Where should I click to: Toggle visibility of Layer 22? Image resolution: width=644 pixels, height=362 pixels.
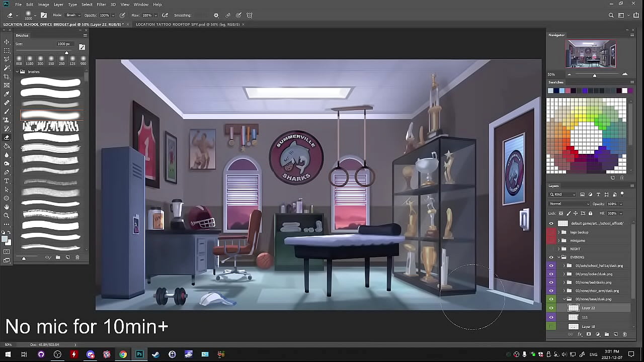click(551, 308)
